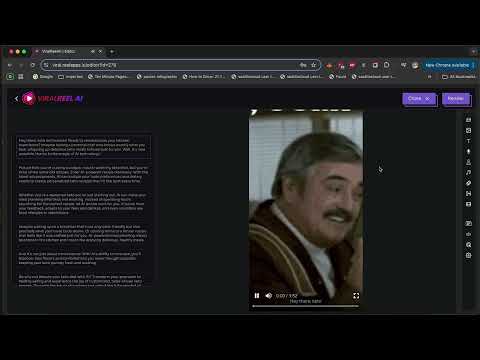The height and width of the screenshot is (360, 480).
Task: Pause the video preview
Action: [x=257, y=295]
